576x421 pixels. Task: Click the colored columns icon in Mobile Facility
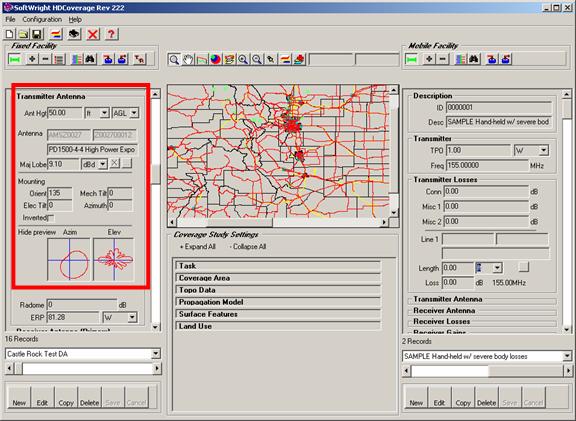click(x=461, y=59)
